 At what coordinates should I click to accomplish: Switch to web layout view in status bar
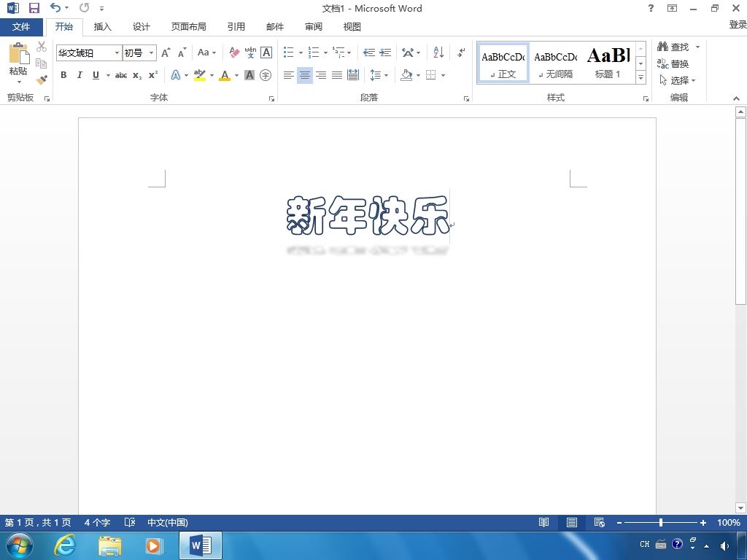click(600, 522)
